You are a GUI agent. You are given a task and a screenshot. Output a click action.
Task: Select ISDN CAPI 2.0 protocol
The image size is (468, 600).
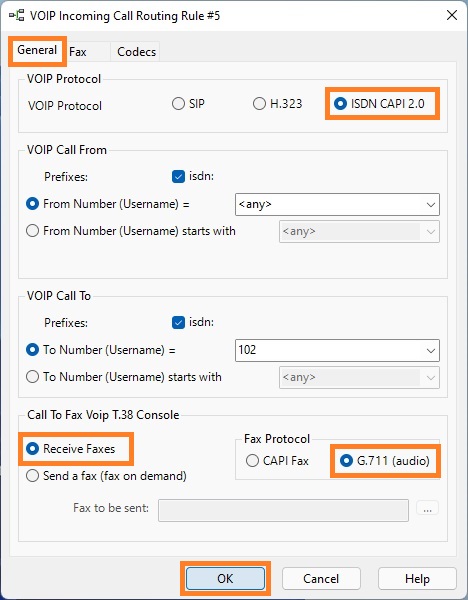pos(379,104)
